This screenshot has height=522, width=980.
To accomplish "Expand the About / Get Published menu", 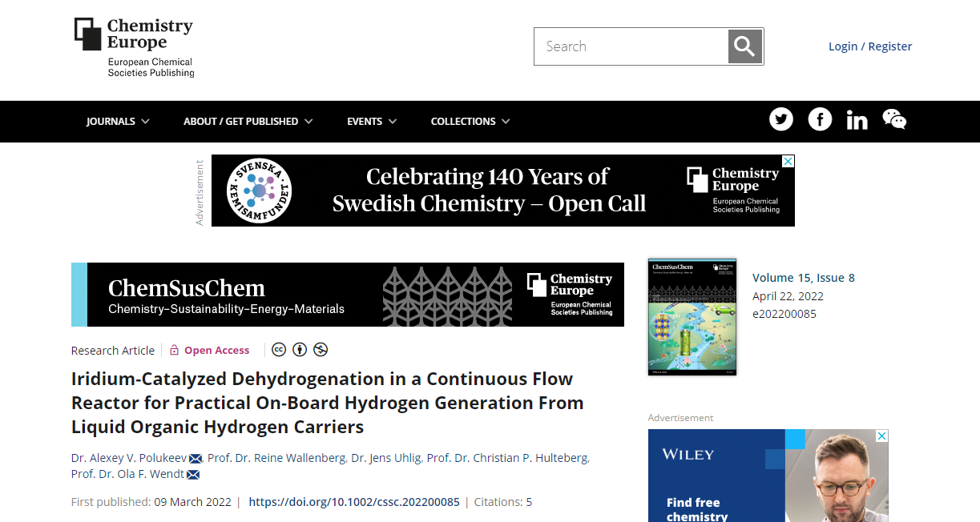I will point(248,122).
